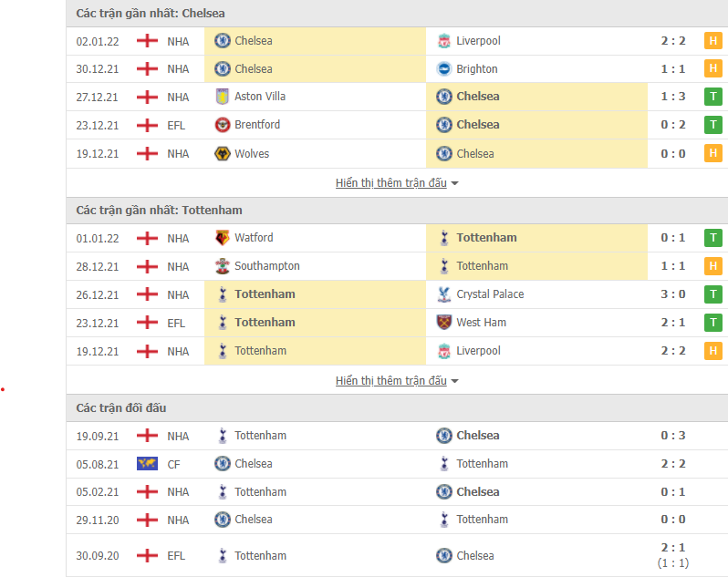Viewport: 728px width, 577px height.
Task: Open 'Hiển thị thêm trận đấu' under Chelsea
Action: [x=391, y=182]
